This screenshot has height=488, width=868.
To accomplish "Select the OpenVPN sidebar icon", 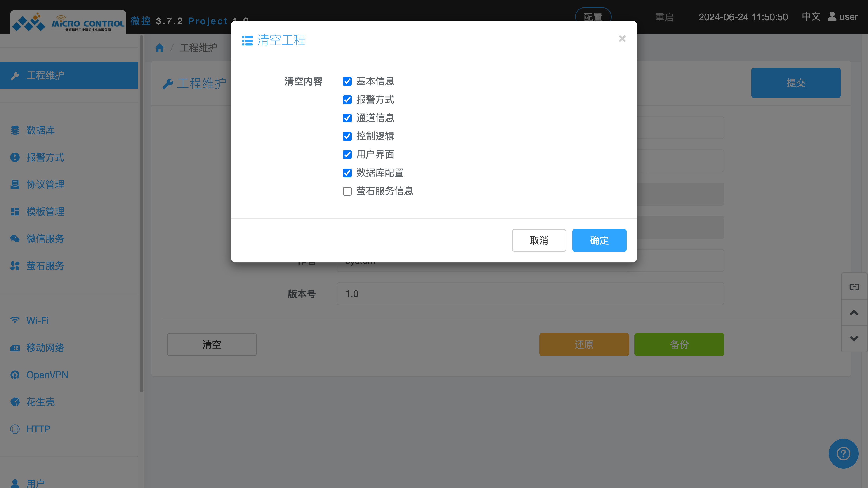I will pos(15,375).
